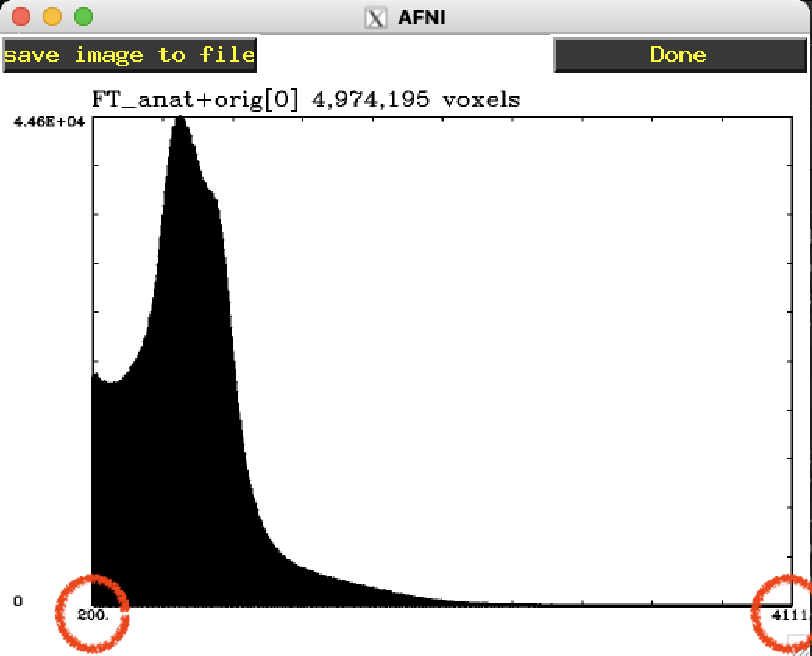This screenshot has height=656, width=812.
Task: Minimize the AFNI window with yellow button
Action: coord(52,16)
